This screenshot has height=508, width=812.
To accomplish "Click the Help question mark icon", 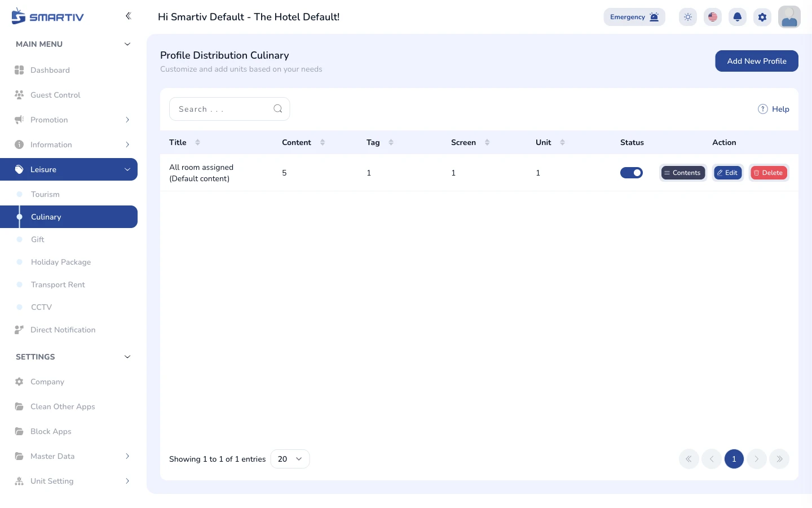I will click(x=763, y=109).
